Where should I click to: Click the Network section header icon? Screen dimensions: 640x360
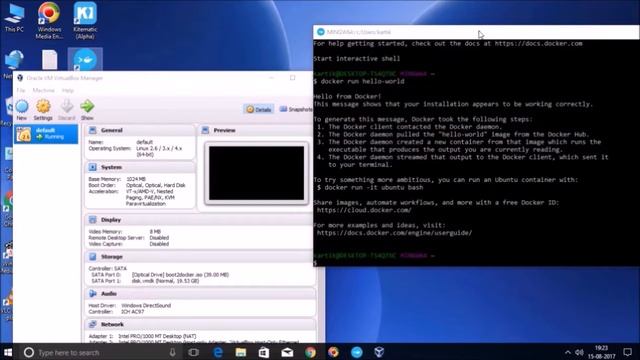[x=93, y=324]
